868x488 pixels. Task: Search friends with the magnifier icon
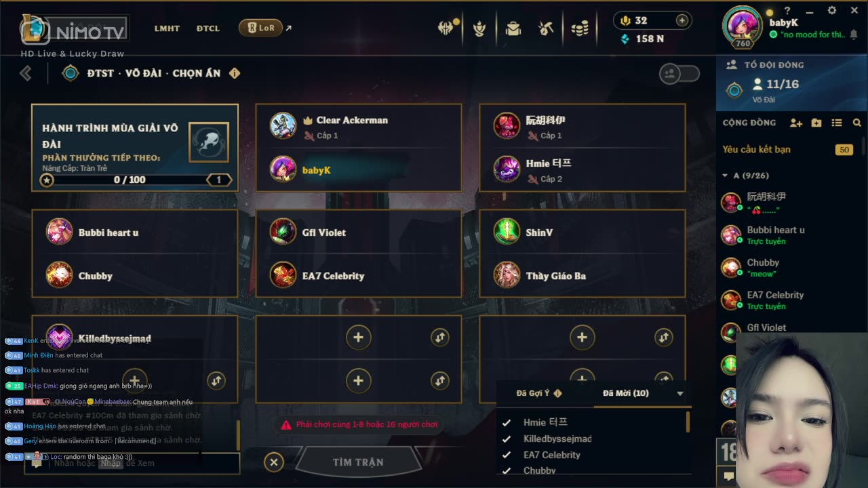857,123
